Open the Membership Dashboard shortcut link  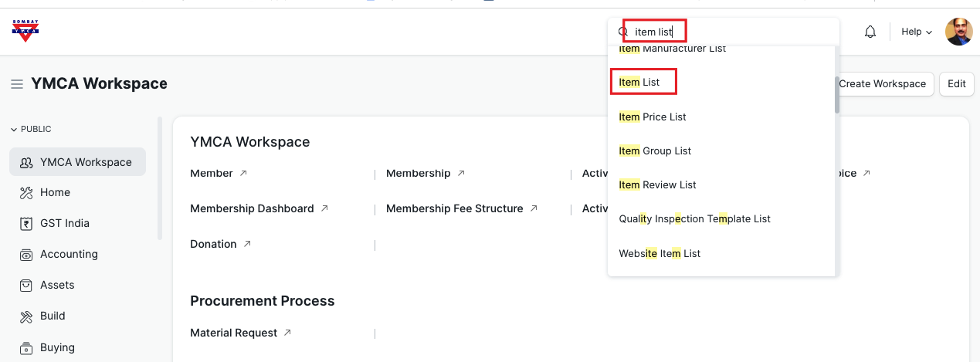pos(252,208)
